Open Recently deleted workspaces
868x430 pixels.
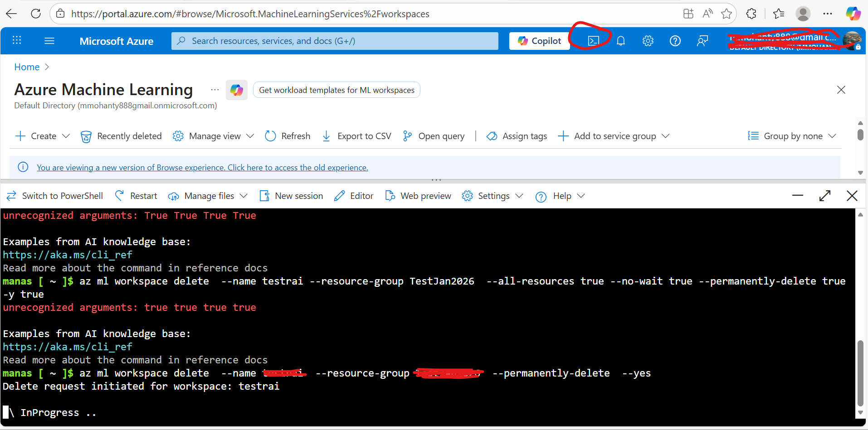click(x=121, y=136)
